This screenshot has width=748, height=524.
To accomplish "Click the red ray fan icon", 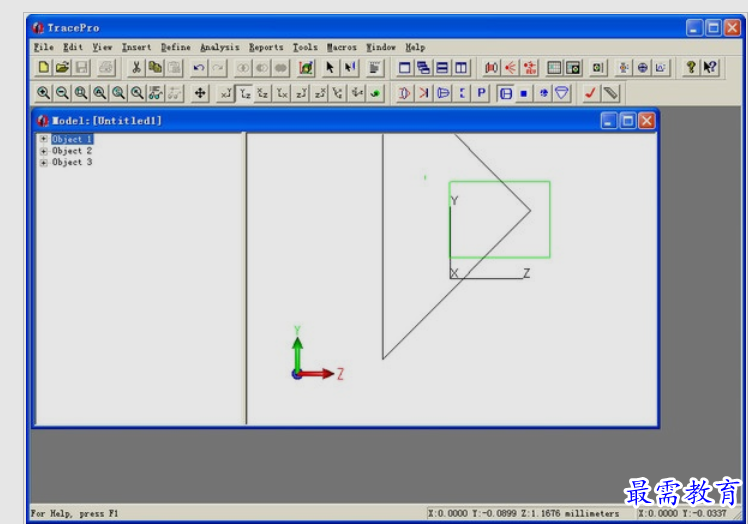I will coord(511,68).
